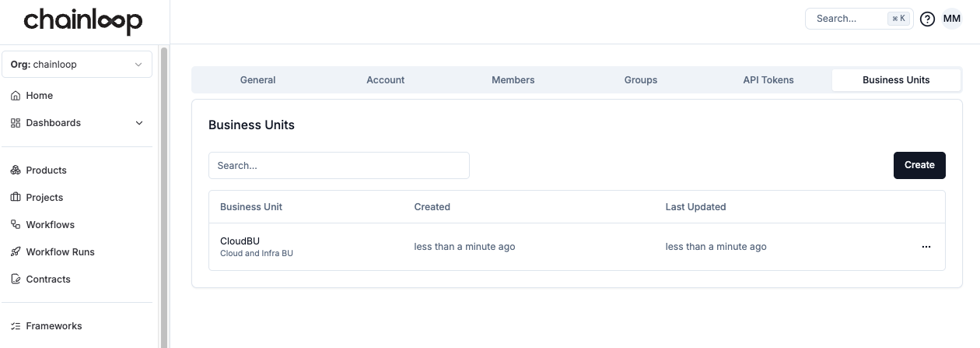
Task: Open Workflow Runs page link
Action: coord(60,252)
